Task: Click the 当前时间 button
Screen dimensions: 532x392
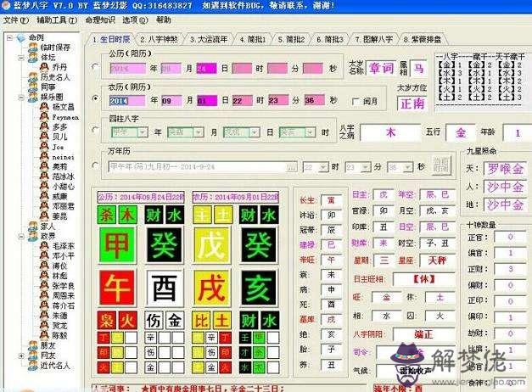Action: pos(440,165)
